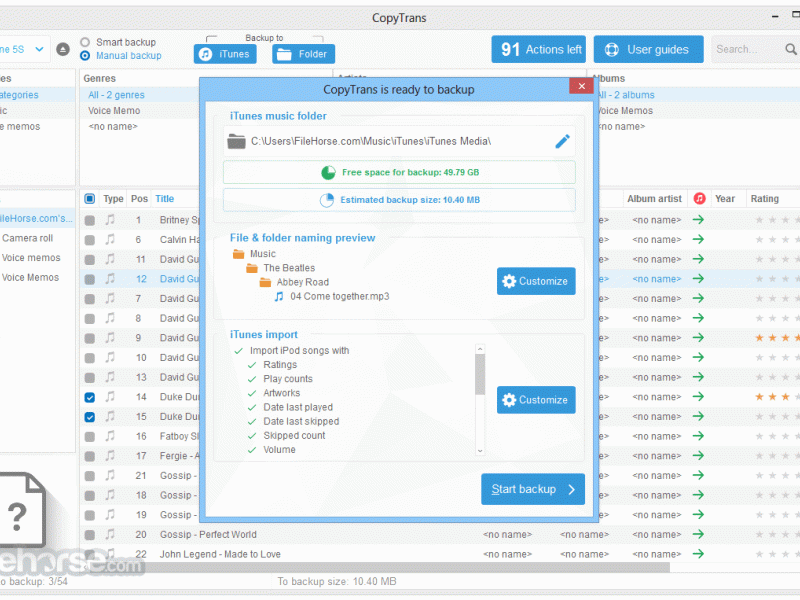Screen dimensions: 800x600
Task: Select Gossip - Perfect World track
Action: pyautogui.click(x=208, y=535)
